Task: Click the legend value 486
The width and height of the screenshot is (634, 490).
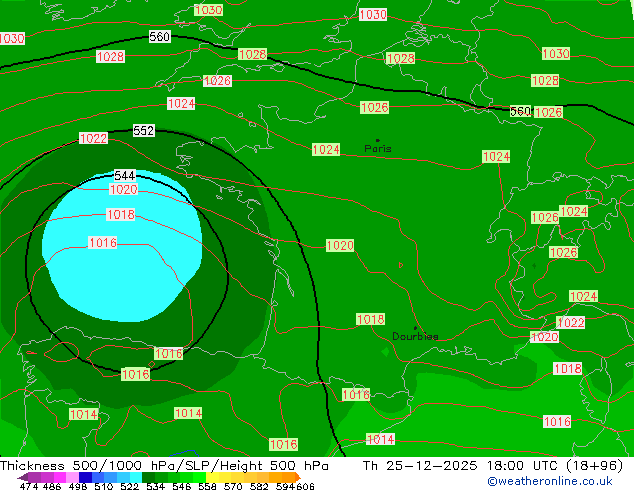Action: 52,486
